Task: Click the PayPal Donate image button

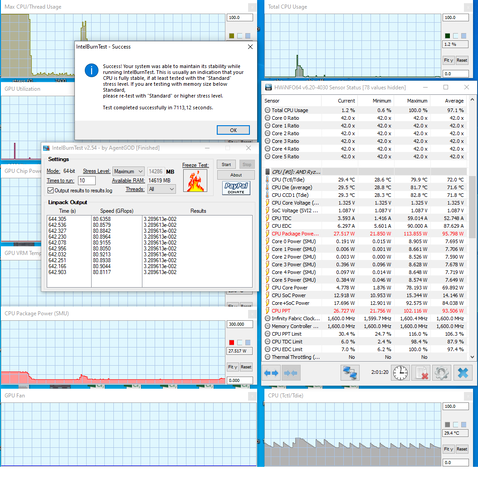Action: click(236, 188)
